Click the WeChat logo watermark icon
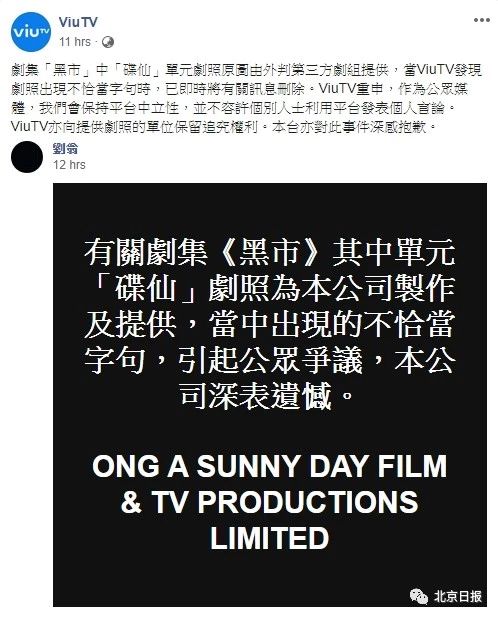 click(x=419, y=596)
